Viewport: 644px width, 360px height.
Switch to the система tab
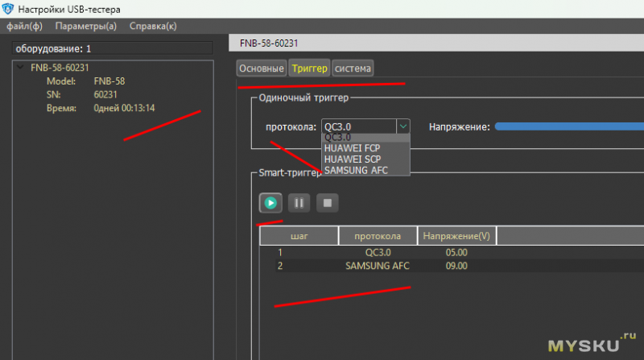tap(353, 68)
